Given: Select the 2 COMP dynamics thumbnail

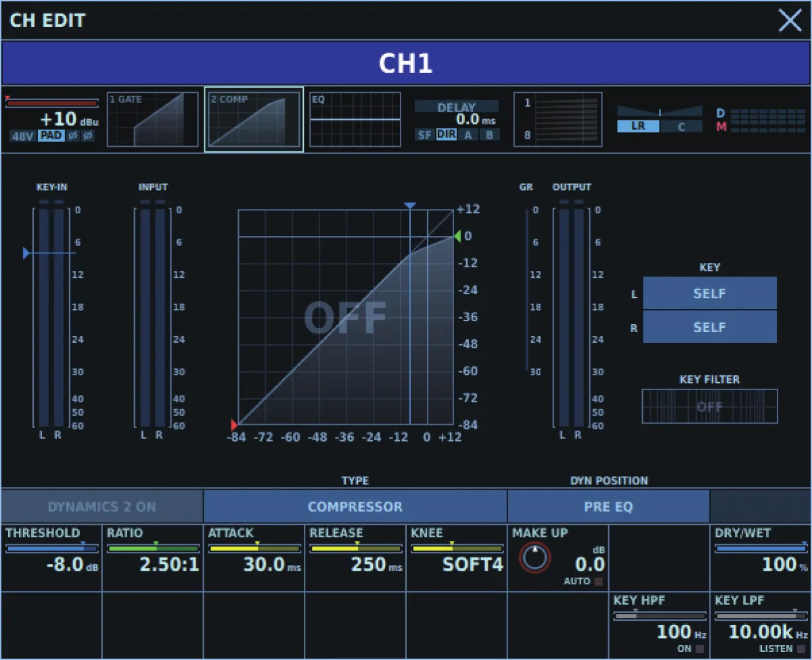Looking at the screenshot, I should point(254,120).
